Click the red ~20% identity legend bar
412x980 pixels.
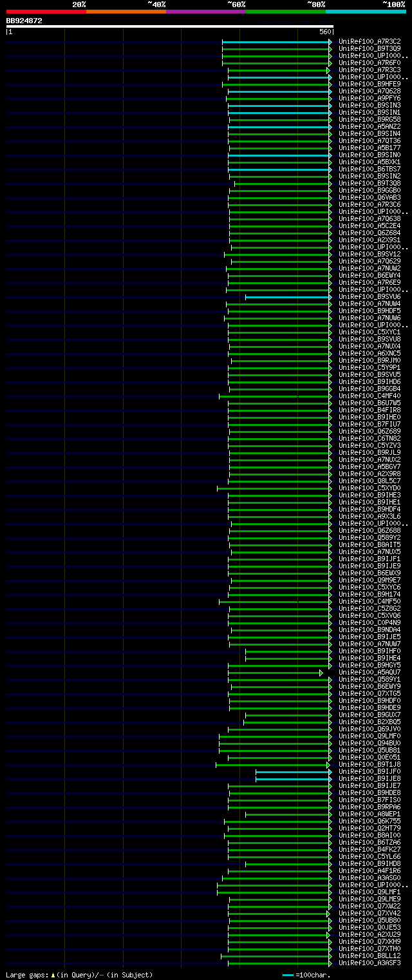(x=46, y=12)
